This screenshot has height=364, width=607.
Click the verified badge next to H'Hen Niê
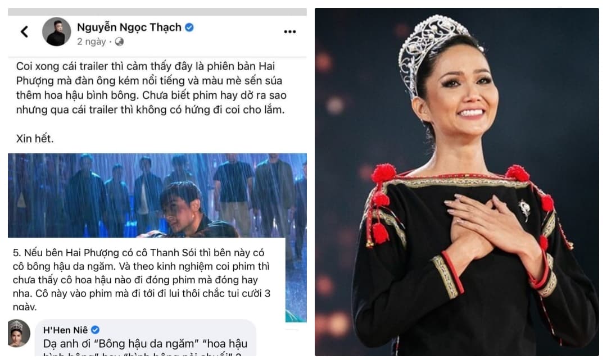coord(95,330)
